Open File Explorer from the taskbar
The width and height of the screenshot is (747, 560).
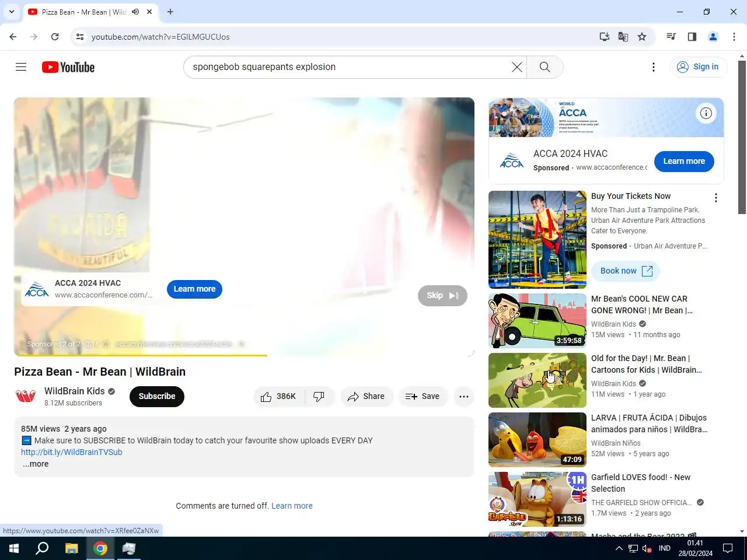(71, 548)
